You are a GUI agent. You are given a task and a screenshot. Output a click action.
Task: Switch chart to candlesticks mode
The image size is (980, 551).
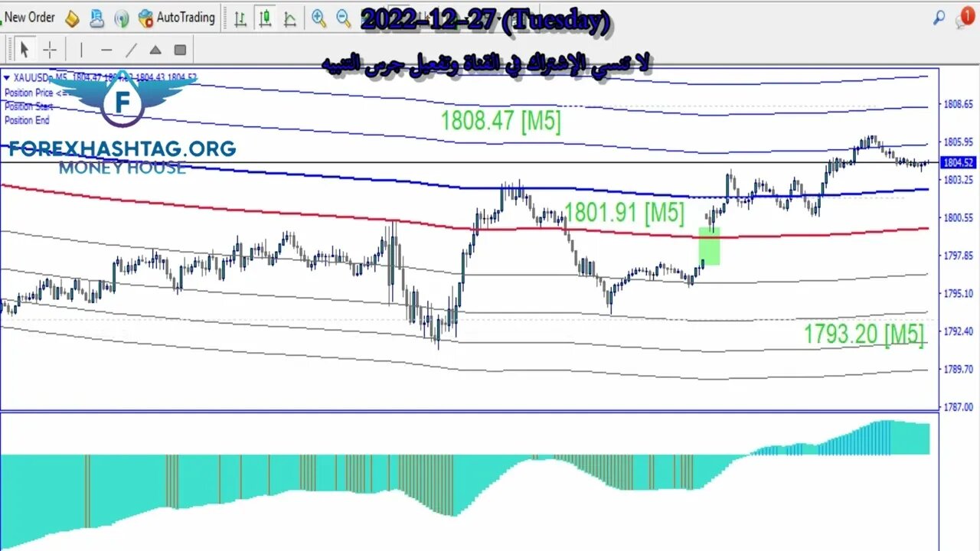click(265, 18)
